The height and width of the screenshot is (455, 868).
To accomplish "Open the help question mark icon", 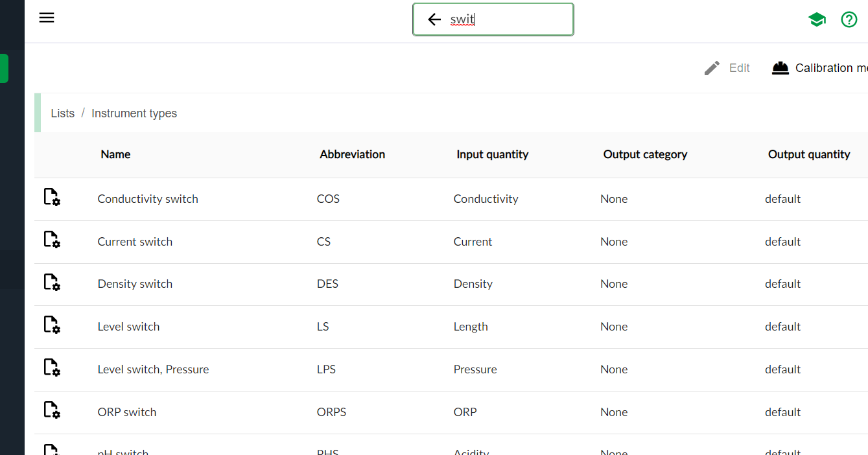I will (x=849, y=19).
